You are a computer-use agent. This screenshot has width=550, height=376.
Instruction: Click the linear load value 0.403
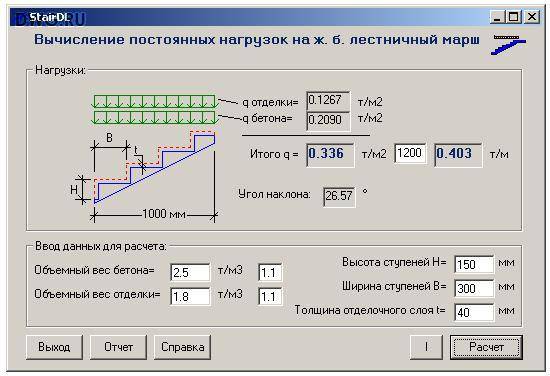(x=458, y=154)
